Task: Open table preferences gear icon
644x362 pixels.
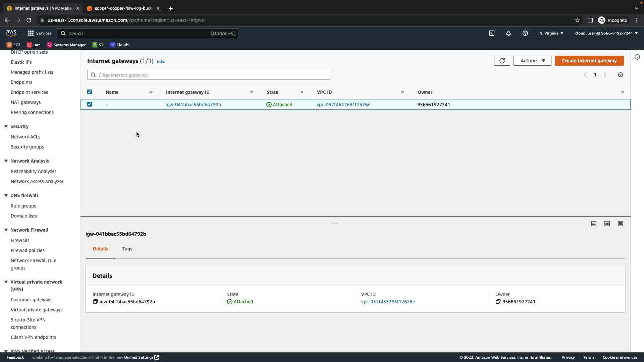Action: (621, 75)
